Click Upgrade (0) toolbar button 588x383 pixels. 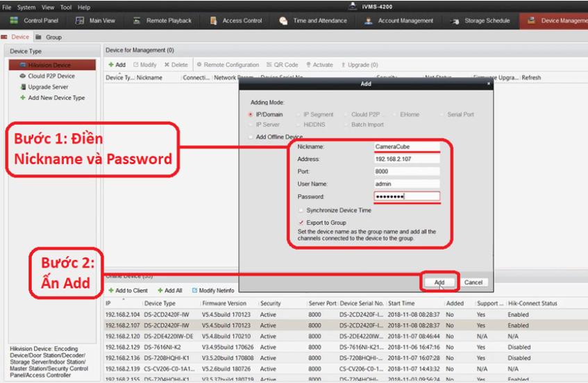click(x=359, y=65)
